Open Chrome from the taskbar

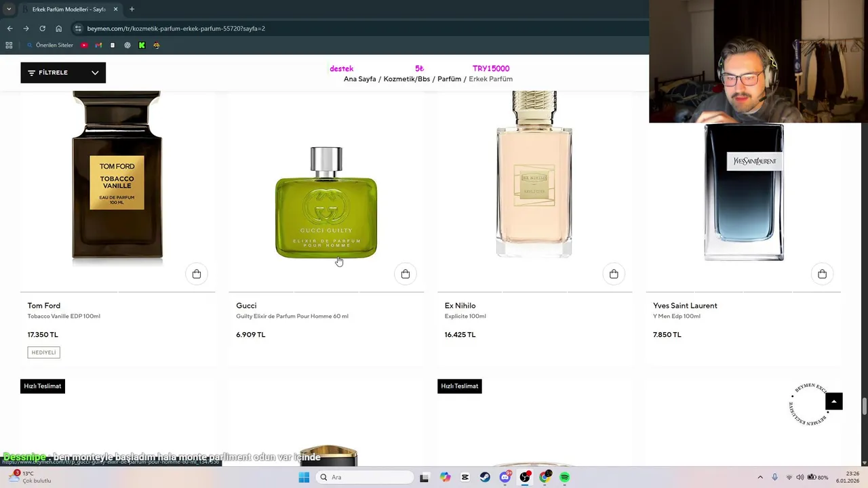tap(545, 477)
